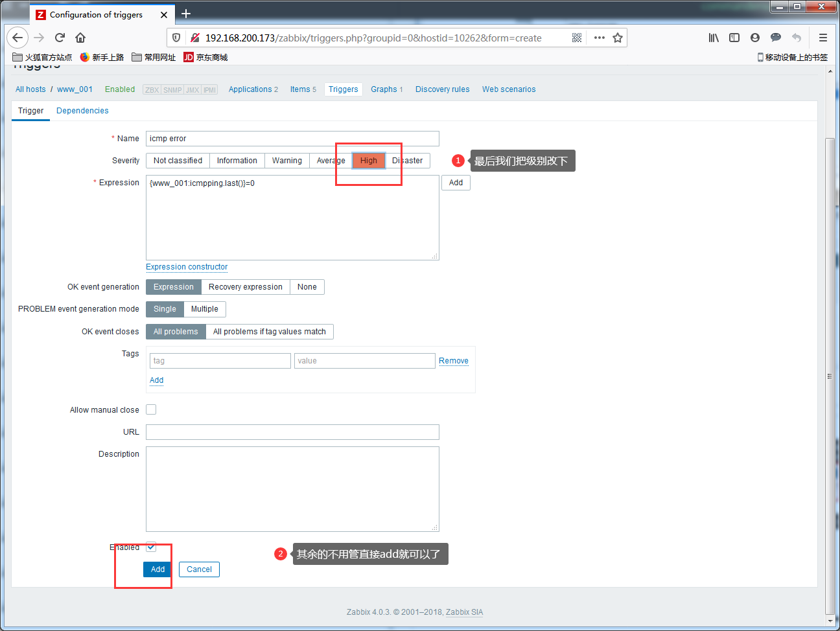Select Recovery expression for OK event generation
The image size is (840, 631).
[246, 287]
